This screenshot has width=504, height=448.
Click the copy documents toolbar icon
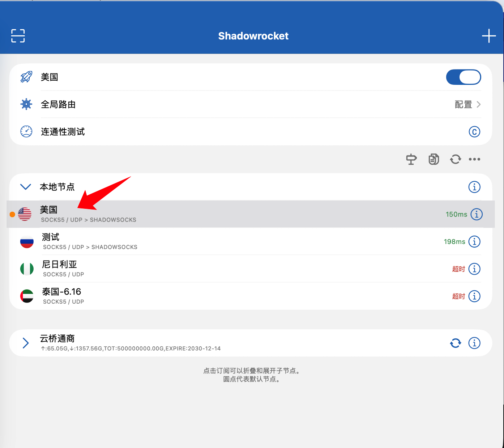click(434, 159)
